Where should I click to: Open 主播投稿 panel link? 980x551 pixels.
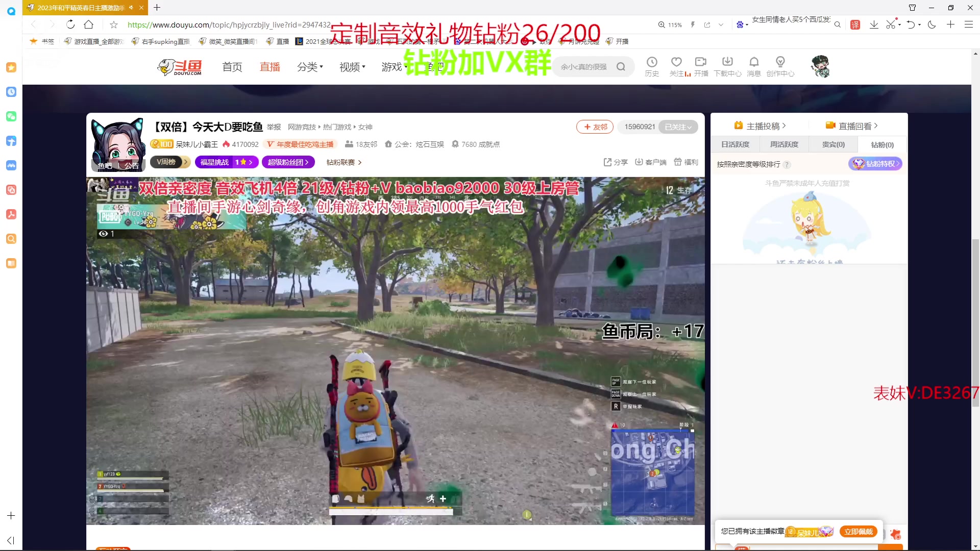760,126
